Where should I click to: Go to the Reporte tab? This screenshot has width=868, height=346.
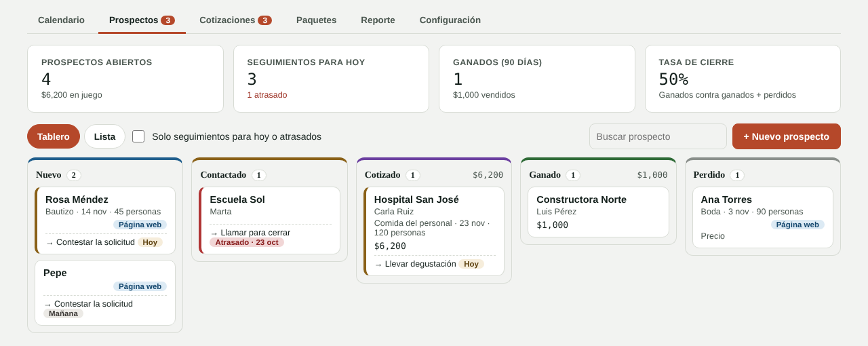(x=378, y=20)
